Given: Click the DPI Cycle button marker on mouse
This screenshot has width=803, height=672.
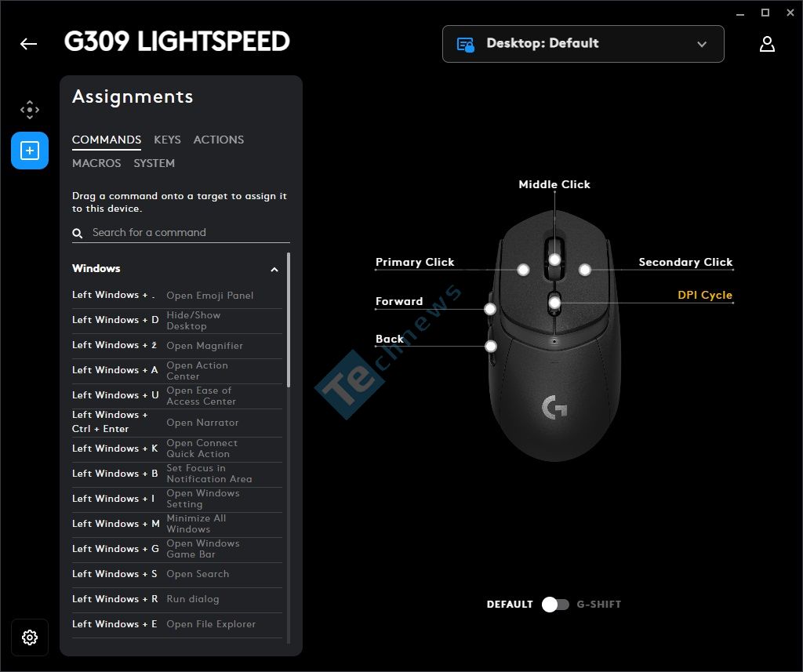Looking at the screenshot, I should click(554, 303).
